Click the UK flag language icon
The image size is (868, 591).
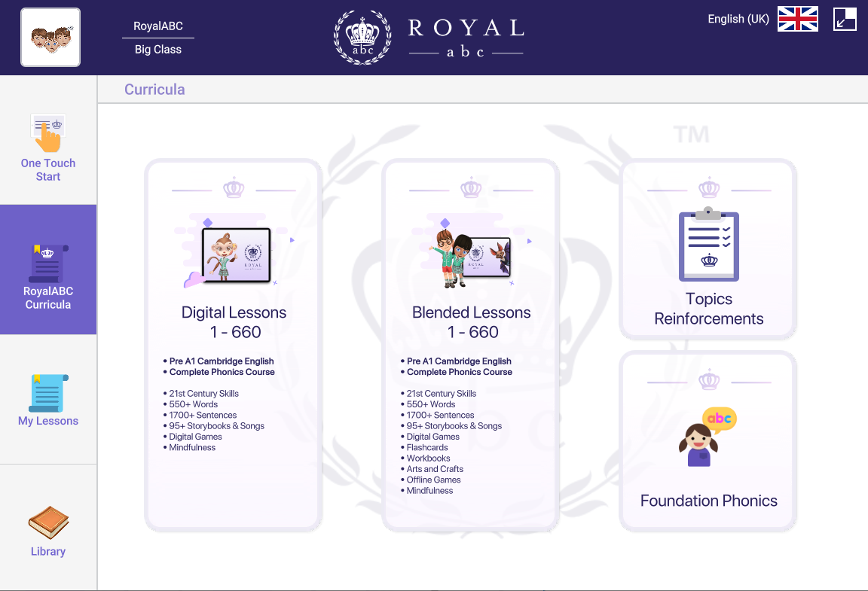click(x=798, y=19)
